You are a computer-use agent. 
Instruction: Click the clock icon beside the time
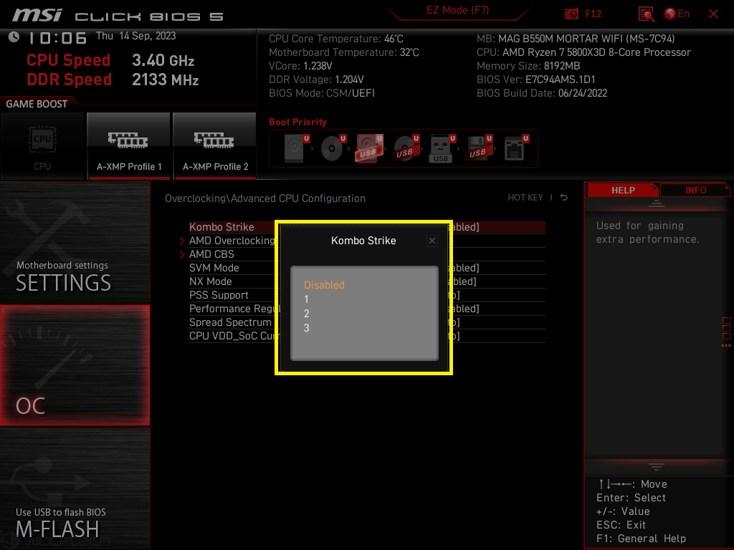[14, 37]
